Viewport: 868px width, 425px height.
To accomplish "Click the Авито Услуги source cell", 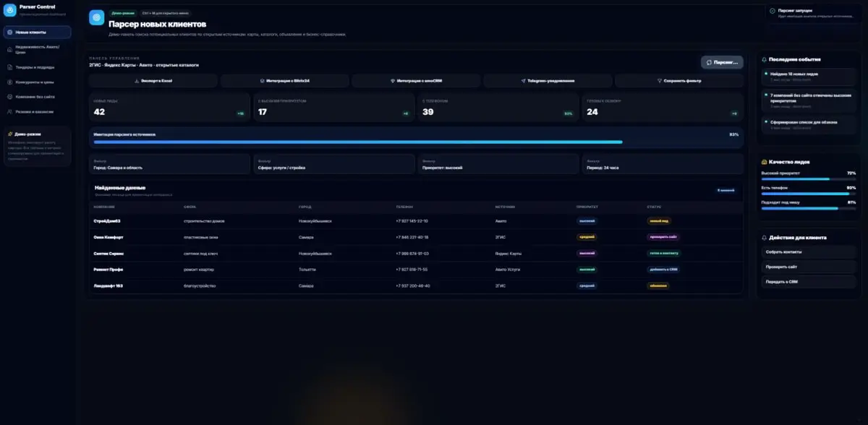I will 508,270.
